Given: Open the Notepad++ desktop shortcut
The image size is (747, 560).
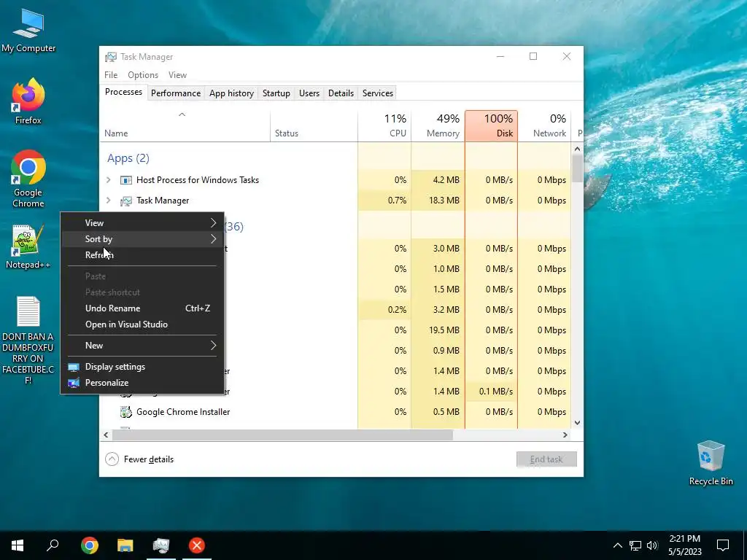Looking at the screenshot, I should [x=28, y=246].
